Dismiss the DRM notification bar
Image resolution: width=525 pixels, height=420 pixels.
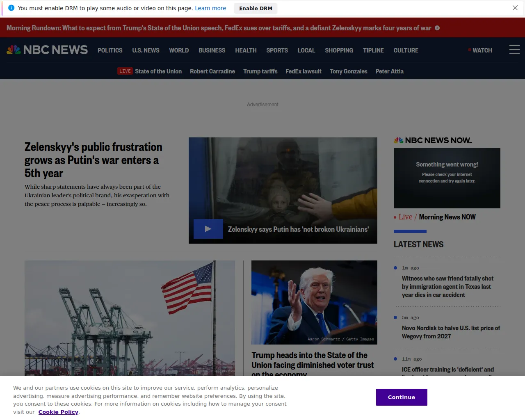tap(515, 8)
